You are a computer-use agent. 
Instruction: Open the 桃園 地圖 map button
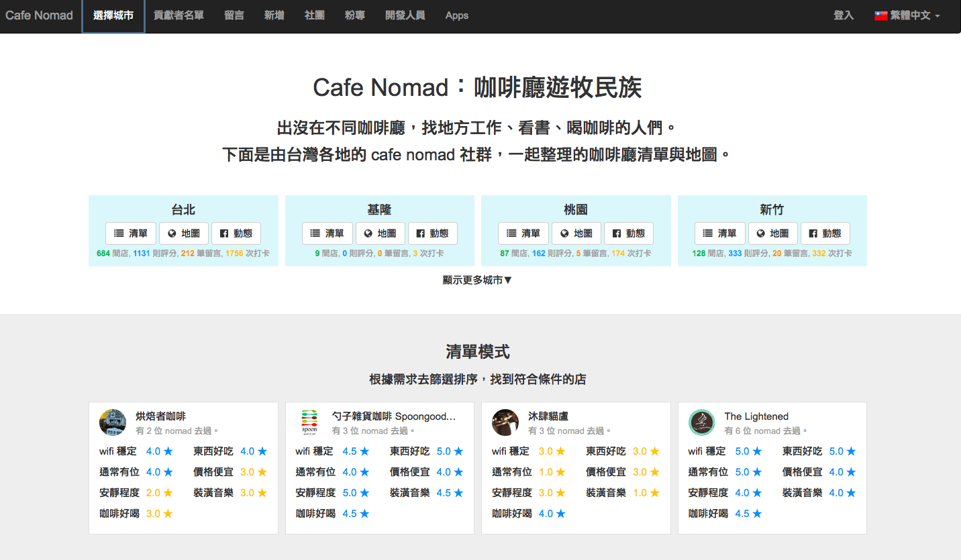(x=576, y=233)
